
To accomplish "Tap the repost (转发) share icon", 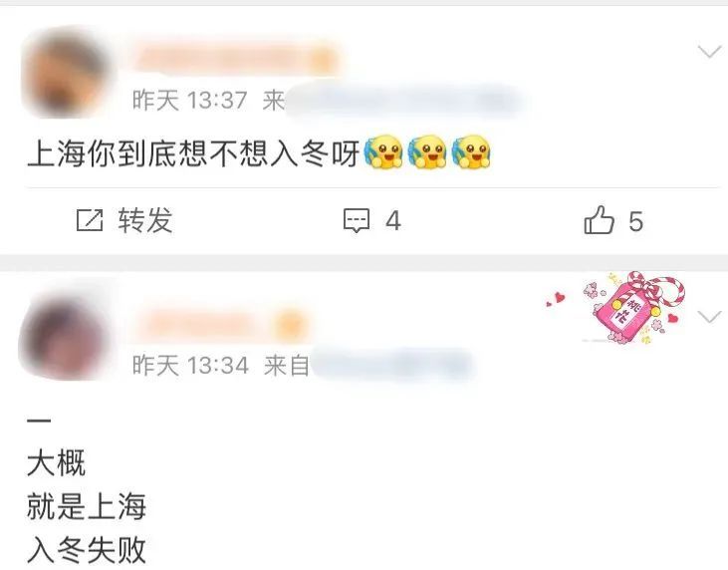I will pos(90,220).
